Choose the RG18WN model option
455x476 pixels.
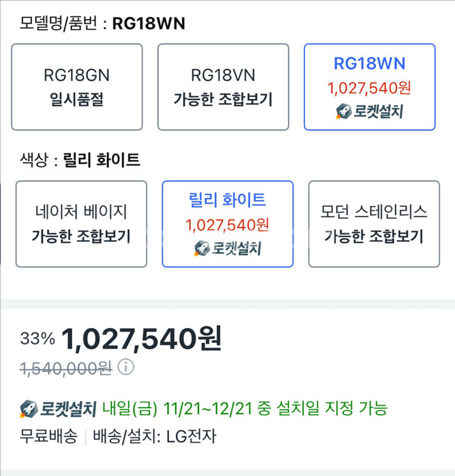click(x=369, y=87)
